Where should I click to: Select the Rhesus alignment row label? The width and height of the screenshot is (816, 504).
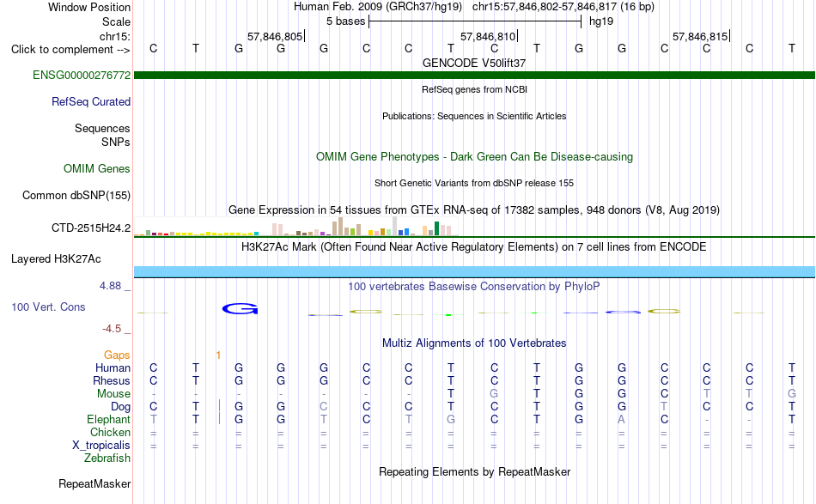(x=112, y=380)
